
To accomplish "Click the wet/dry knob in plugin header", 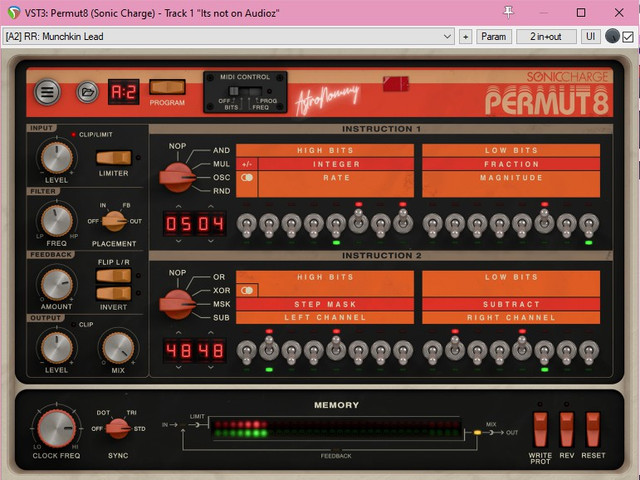I will tap(612, 36).
